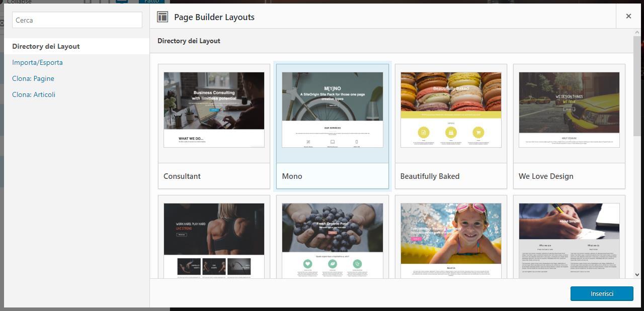Click the scrollbar up arrow
This screenshot has width=644, height=311.
[637, 33]
